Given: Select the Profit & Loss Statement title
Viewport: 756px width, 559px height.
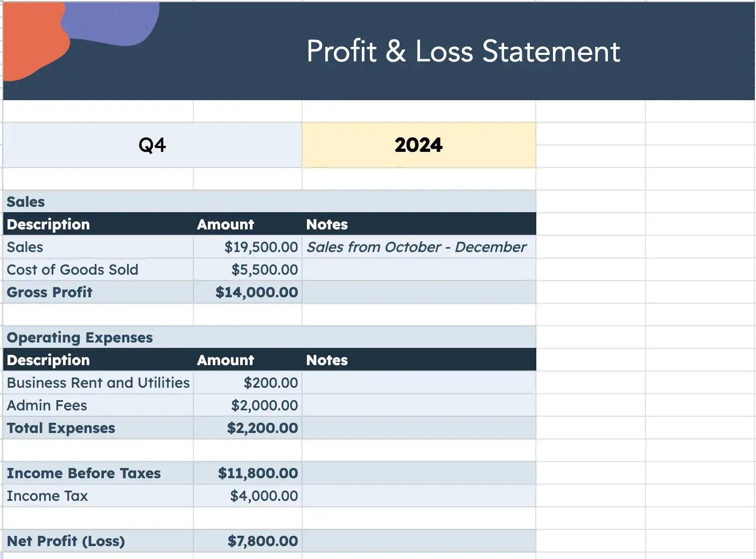Looking at the screenshot, I should pyautogui.click(x=463, y=52).
